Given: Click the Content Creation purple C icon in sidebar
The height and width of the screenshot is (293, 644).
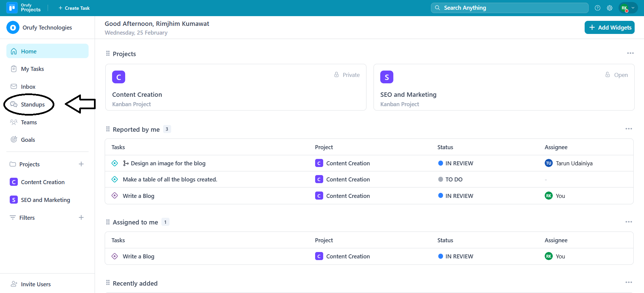Looking at the screenshot, I should pyautogui.click(x=14, y=182).
